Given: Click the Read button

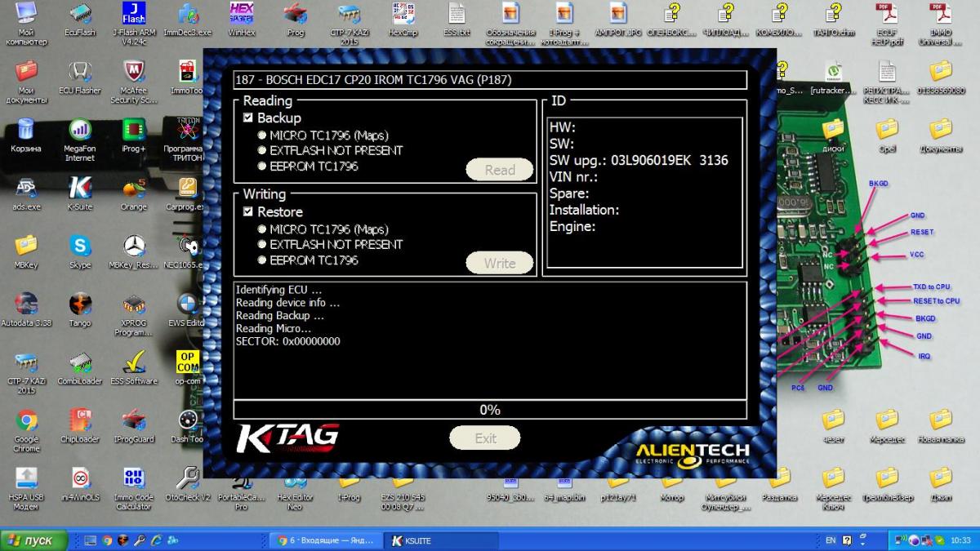Looking at the screenshot, I should point(500,170).
